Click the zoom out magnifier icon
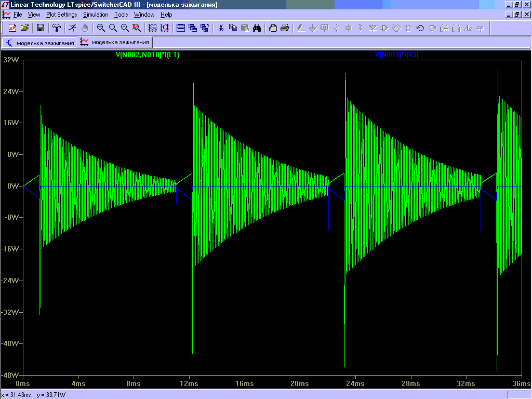Screen dimensions: 532x399 (125, 28)
